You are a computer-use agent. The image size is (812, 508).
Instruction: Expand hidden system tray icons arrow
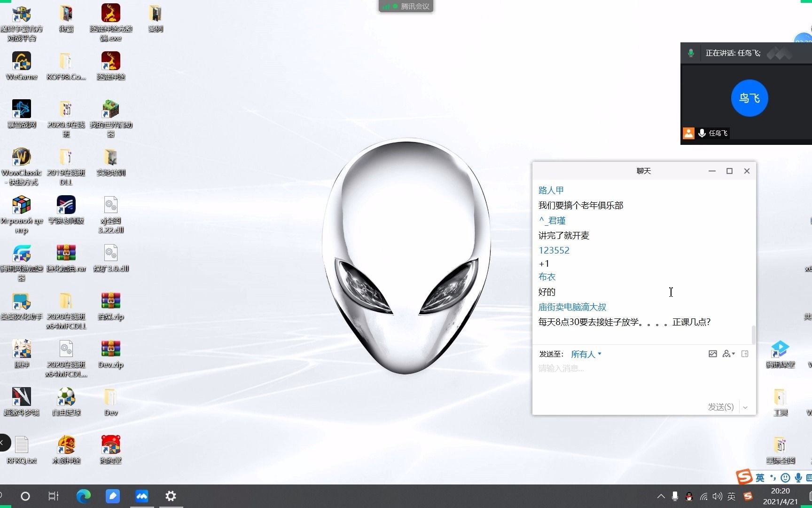[x=661, y=496]
